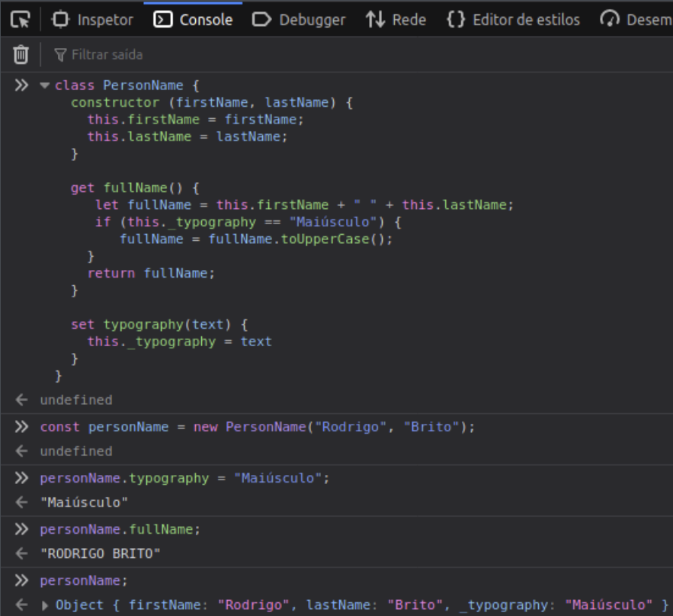The height and width of the screenshot is (616, 673).
Task: Switch to the Console tab
Action: [x=194, y=20]
